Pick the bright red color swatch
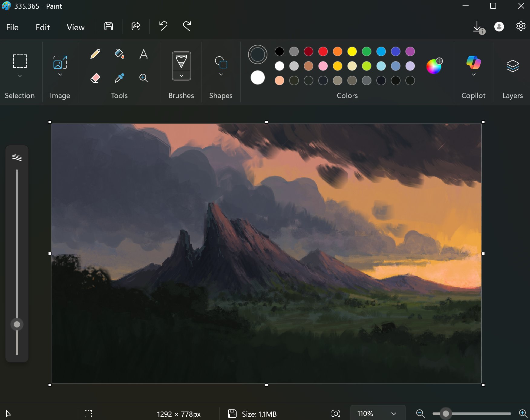This screenshot has width=530, height=420. click(x=323, y=51)
